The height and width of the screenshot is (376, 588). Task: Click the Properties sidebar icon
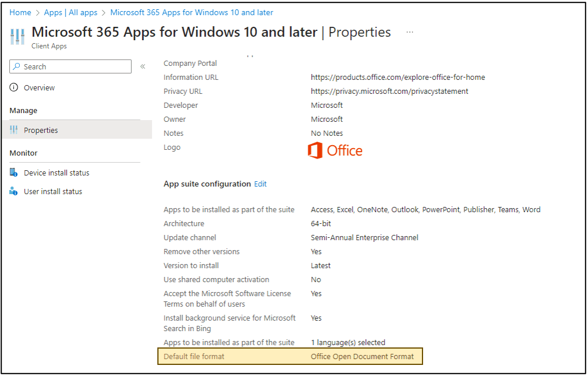tap(14, 130)
